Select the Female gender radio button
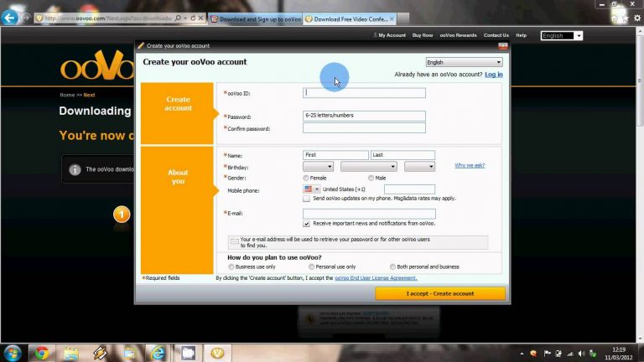The width and height of the screenshot is (644, 362). coord(306,178)
